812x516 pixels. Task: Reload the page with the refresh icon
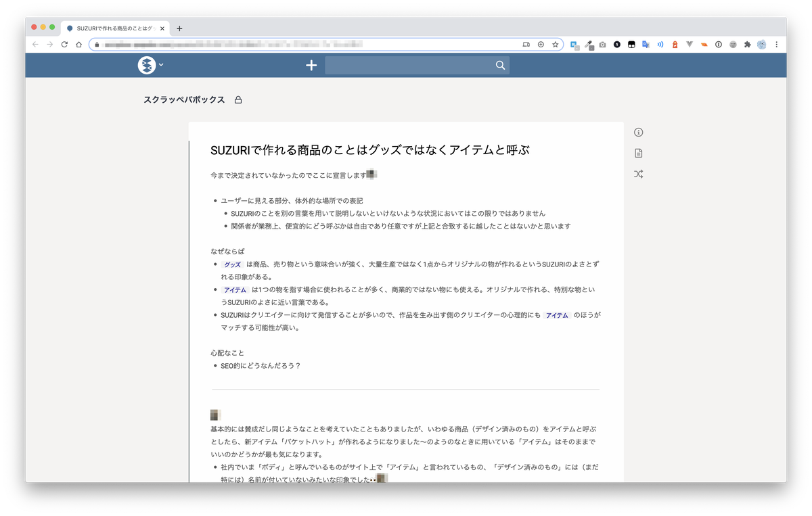[64, 44]
